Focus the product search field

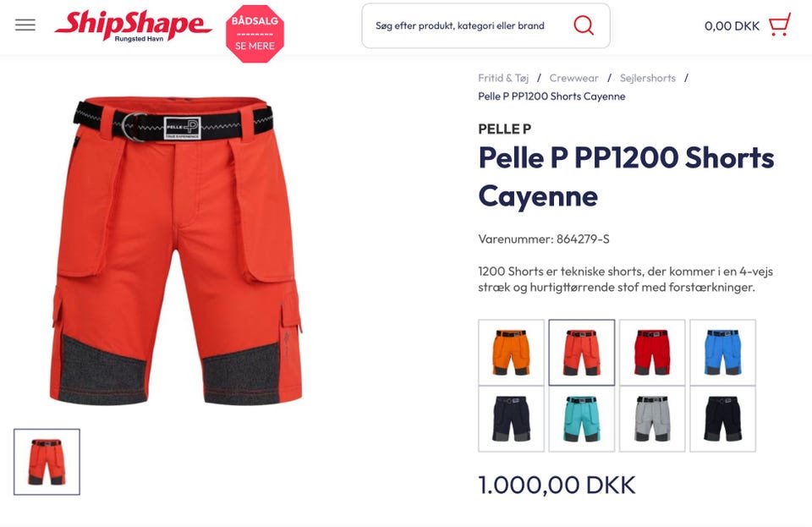pos(486,26)
